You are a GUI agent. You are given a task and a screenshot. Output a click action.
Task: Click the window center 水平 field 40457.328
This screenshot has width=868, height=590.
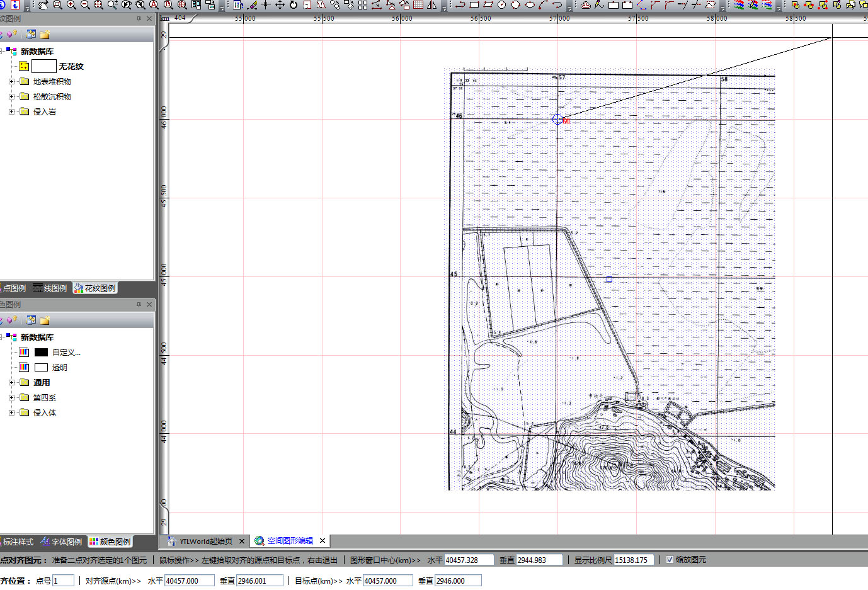point(469,560)
